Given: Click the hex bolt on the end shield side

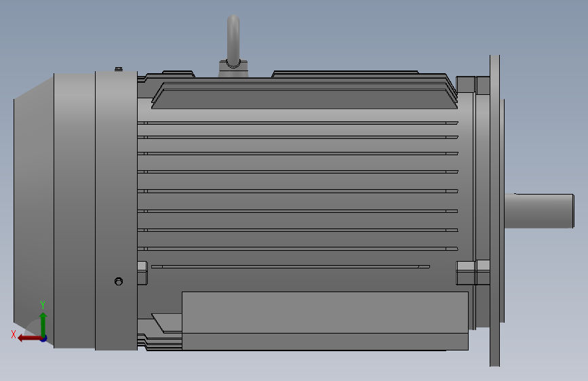Looking at the screenshot, I should (119, 281).
